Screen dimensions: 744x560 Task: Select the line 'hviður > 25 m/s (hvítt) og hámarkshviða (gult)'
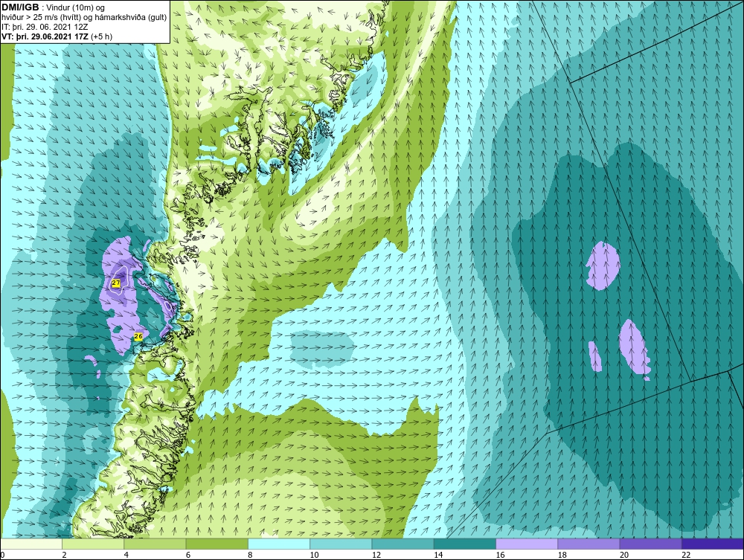[83, 18]
